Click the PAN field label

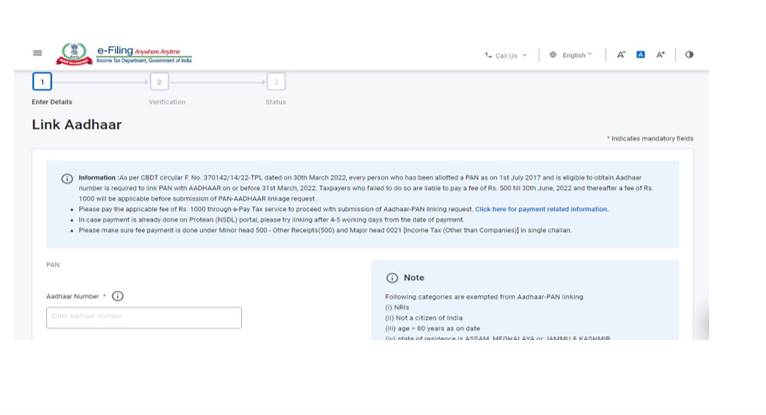tap(53, 265)
